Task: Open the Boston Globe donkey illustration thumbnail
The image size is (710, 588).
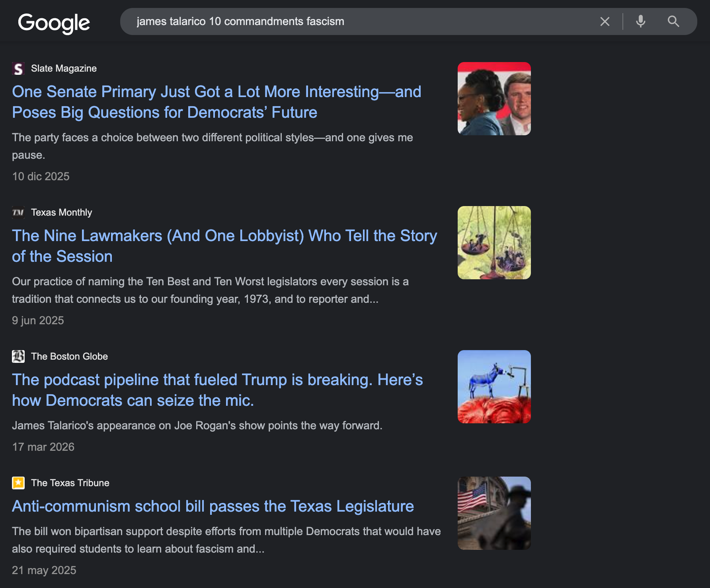Action: (494, 387)
